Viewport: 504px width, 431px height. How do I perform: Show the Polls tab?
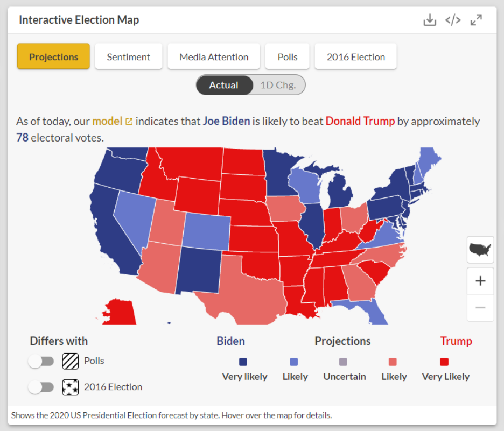pyautogui.click(x=288, y=57)
